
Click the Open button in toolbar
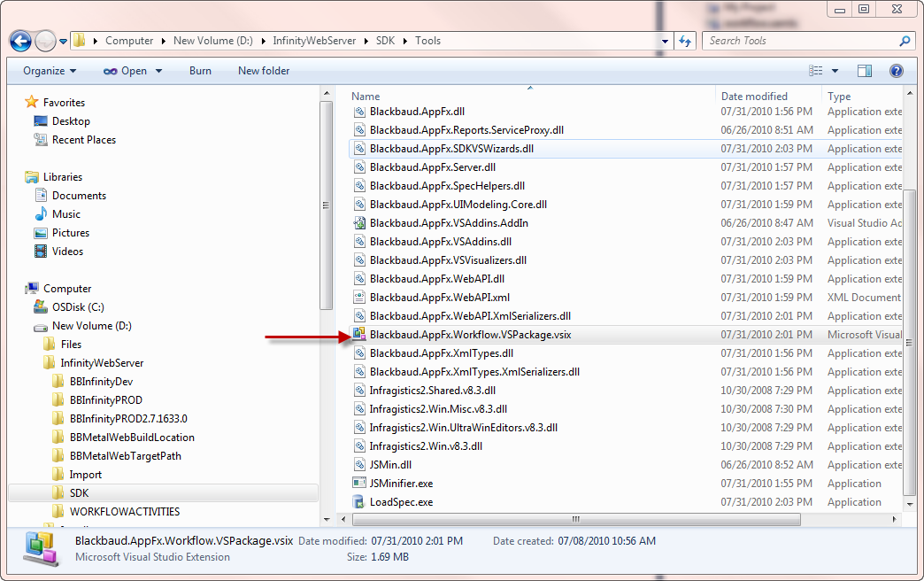(x=125, y=71)
